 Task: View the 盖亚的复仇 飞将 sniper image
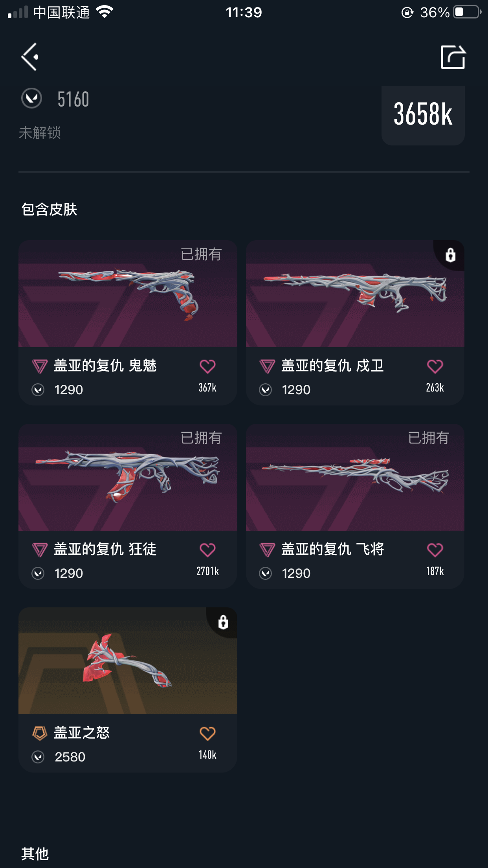[355, 477]
